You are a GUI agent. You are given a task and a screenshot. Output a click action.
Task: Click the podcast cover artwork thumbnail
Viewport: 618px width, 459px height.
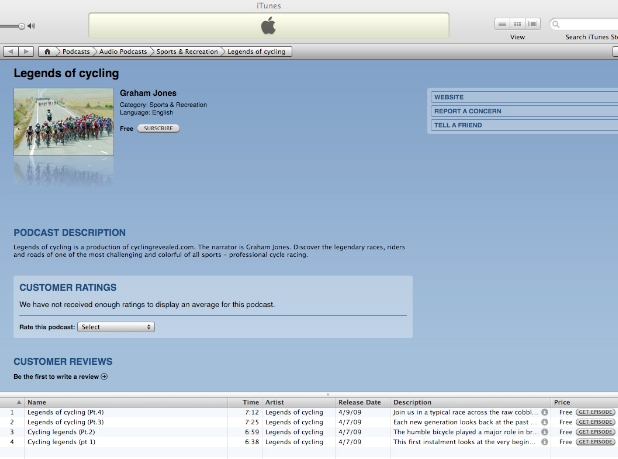(63, 122)
